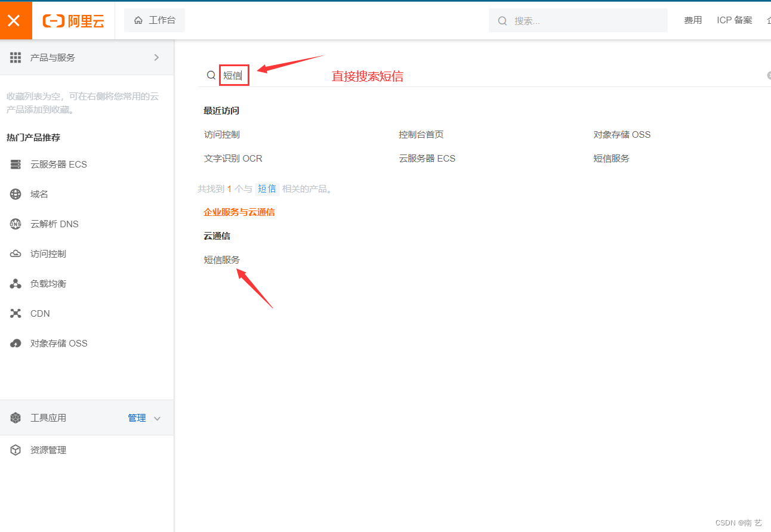
Task: Open 控制台首页 under 最近访问
Action: (x=421, y=135)
